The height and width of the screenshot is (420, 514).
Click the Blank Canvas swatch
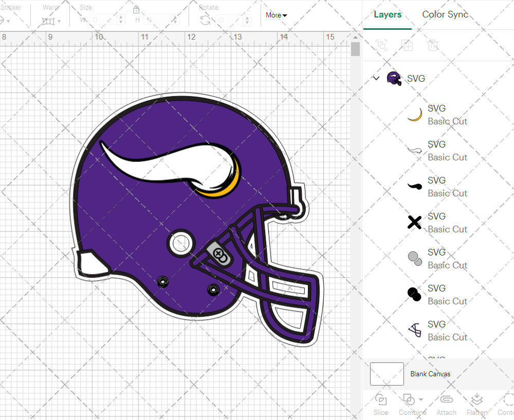(387, 374)
